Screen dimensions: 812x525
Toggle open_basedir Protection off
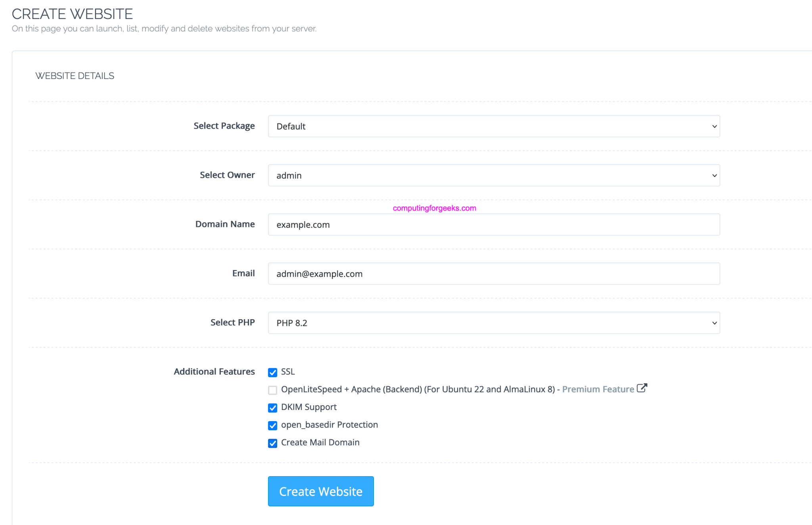pos(272,425)
